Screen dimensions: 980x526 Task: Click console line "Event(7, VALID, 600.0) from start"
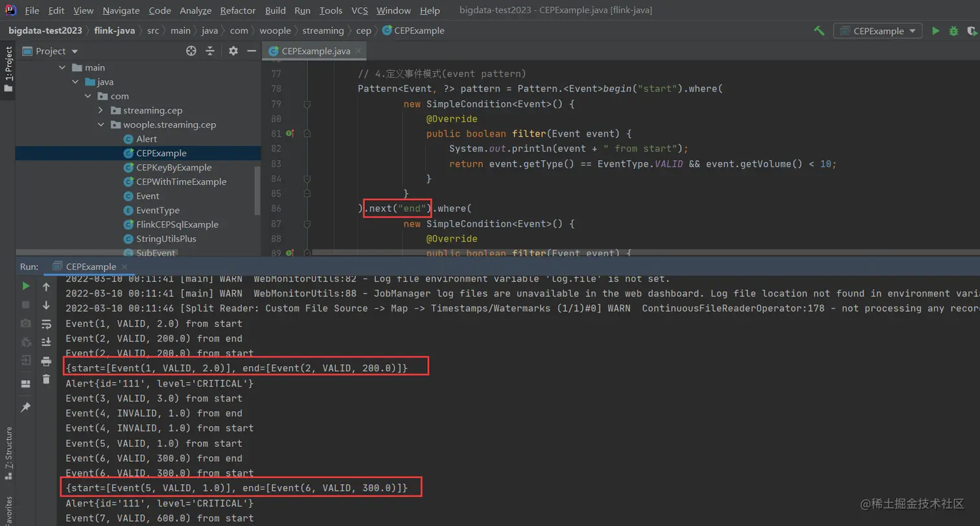pos(159,518)
